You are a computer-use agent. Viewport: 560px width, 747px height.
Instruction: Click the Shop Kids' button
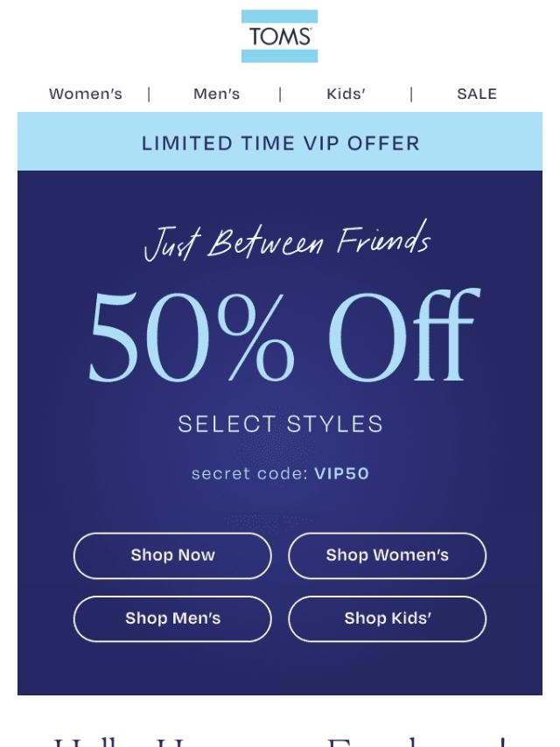click(387, 618)
